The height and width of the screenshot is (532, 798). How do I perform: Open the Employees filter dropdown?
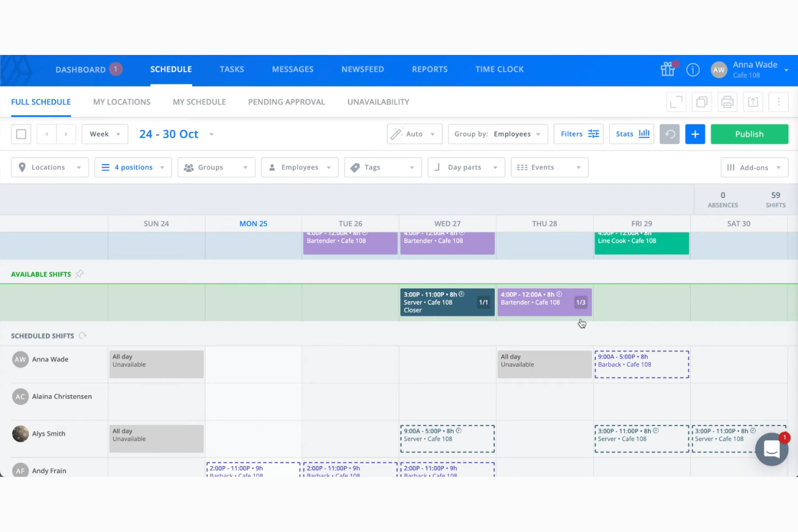[x=299, y=168]
